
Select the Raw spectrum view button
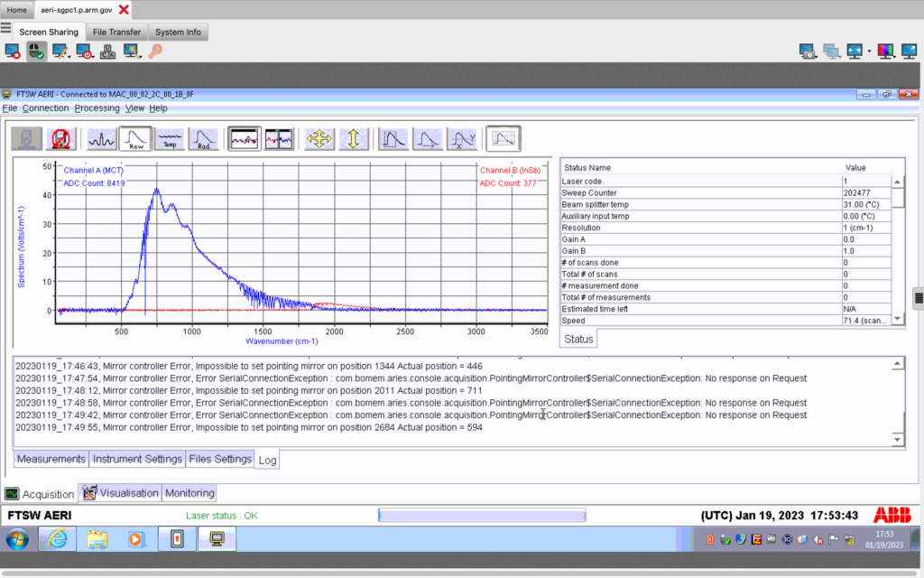(136, 138)
